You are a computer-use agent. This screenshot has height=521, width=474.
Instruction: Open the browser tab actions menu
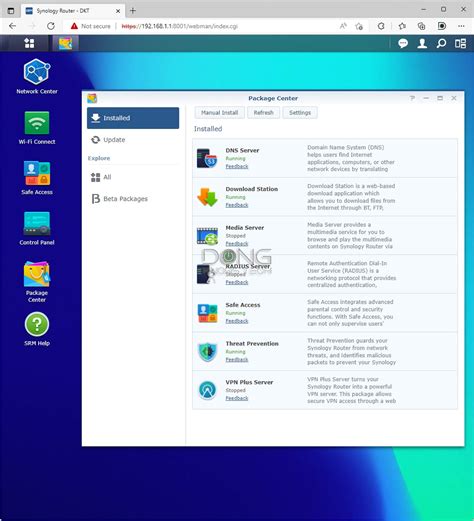click(11, 11)
